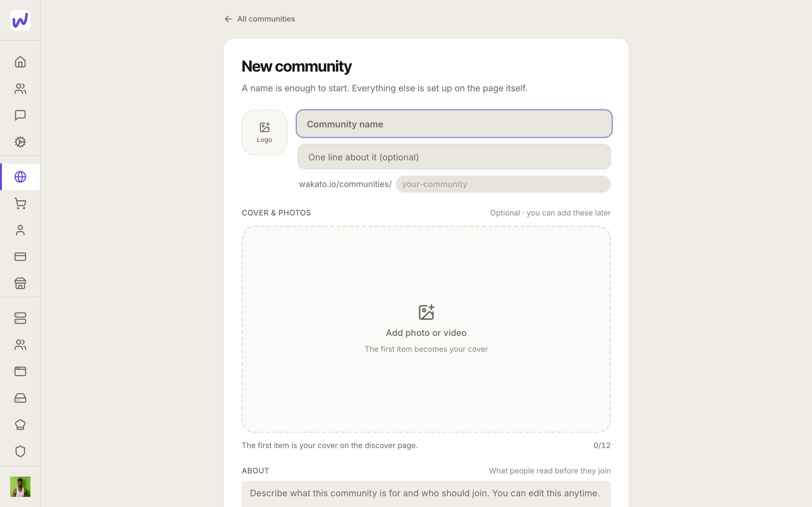This screenshot has height=507, width=812.
Task: Open the user profile avatar thumbnail
Action: (20, 486)
